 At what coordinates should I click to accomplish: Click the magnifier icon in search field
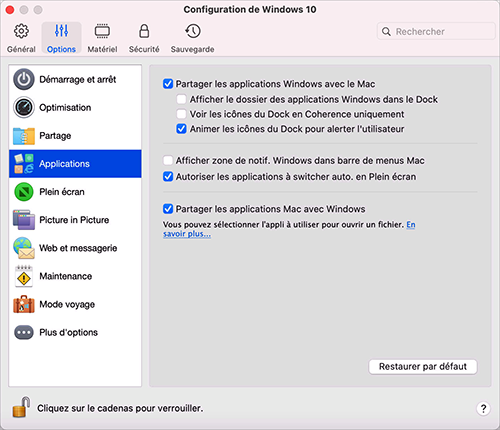(x=386, y=32)
